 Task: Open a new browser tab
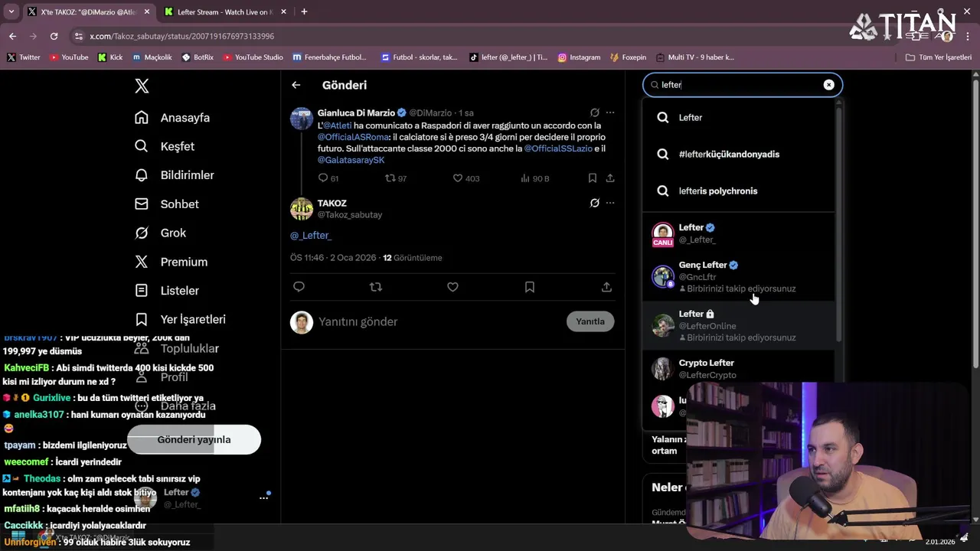click(x=304, y=11)
